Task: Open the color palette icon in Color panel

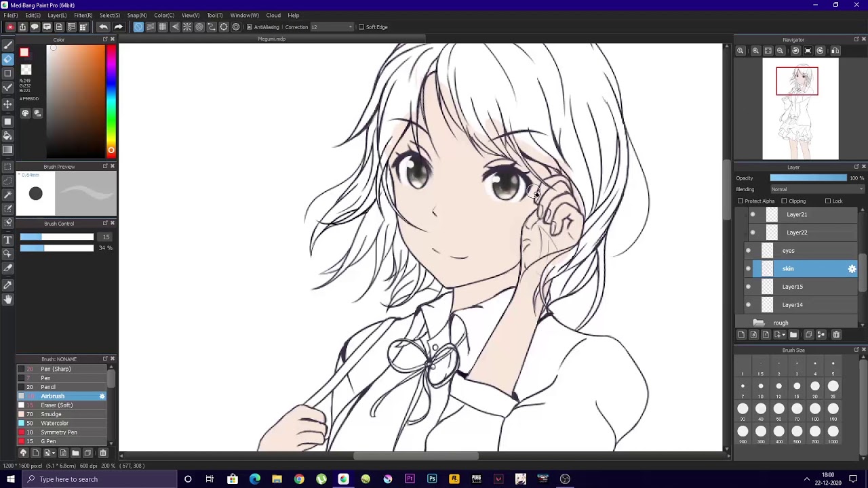Action: pyautogui.click(x=26, y=113)
